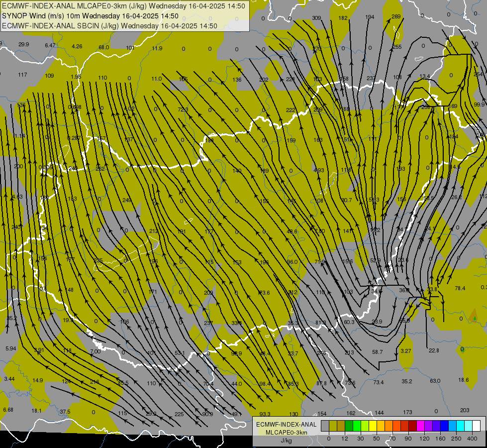Click the olive swatch above legend value 0
Screen dimensions: 487x448
333,426
